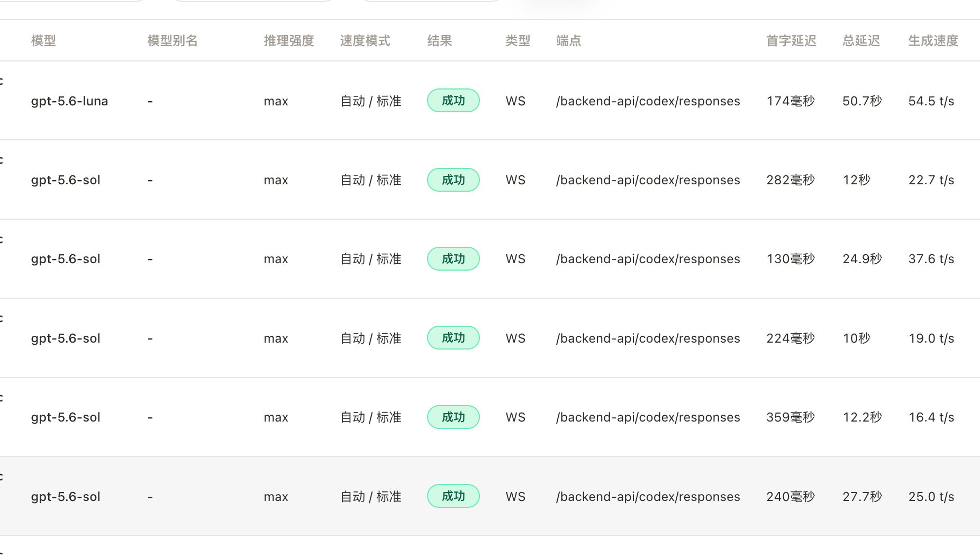
Task: Select the WS type in the 240毫秒 row
Action: click(515, 497)
